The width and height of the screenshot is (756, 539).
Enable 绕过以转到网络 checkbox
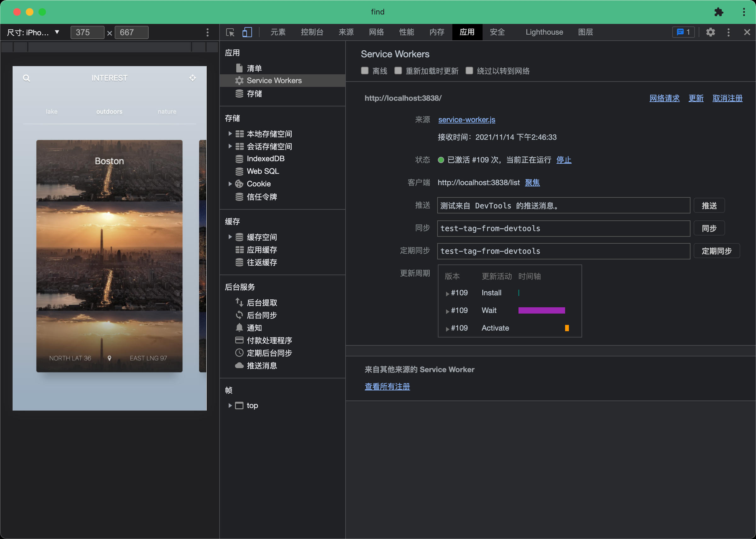click(469, 70)
